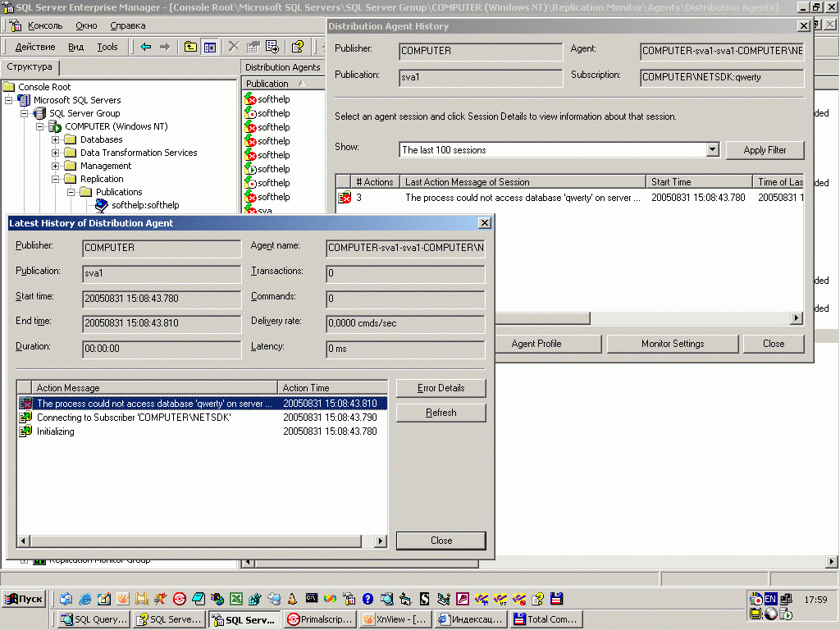Click the Publication column header

click(x=283, y=84)
